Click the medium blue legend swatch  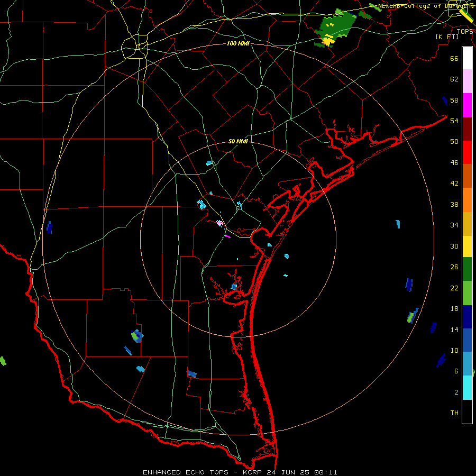pyautogui.click(x=467, y=340)
